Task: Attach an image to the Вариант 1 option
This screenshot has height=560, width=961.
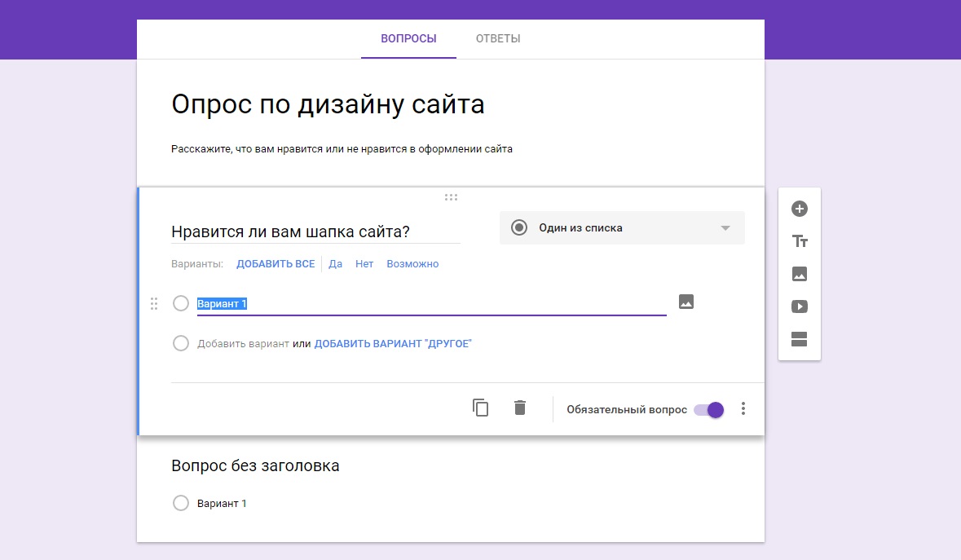Action: pos(686,302)
